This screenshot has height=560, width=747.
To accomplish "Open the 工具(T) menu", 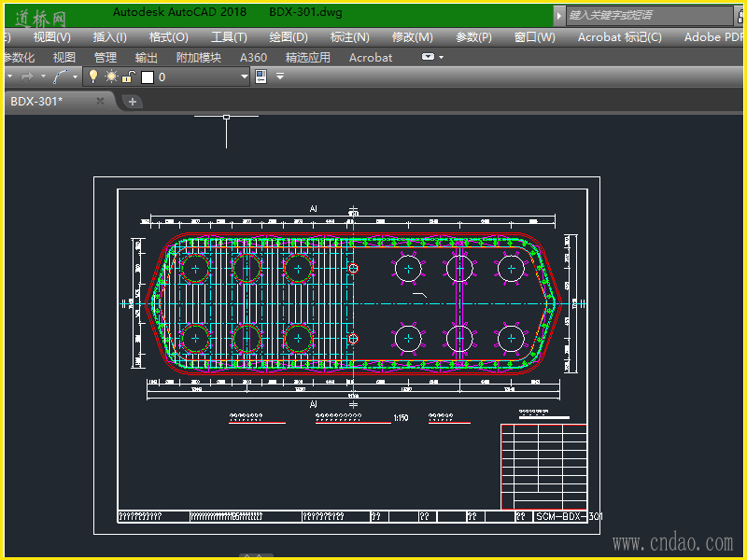I will [229, 37].
